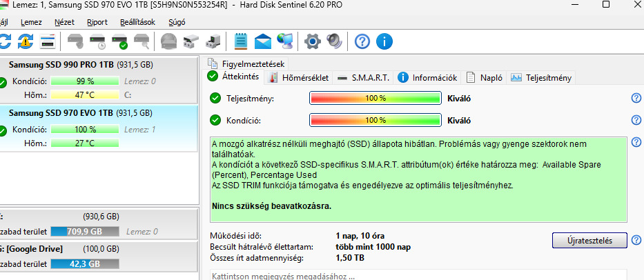Switch to the Teljesítmény tab
Viewport: 644px width, 280px height.
pyautogui.click(x=541, y=78)
